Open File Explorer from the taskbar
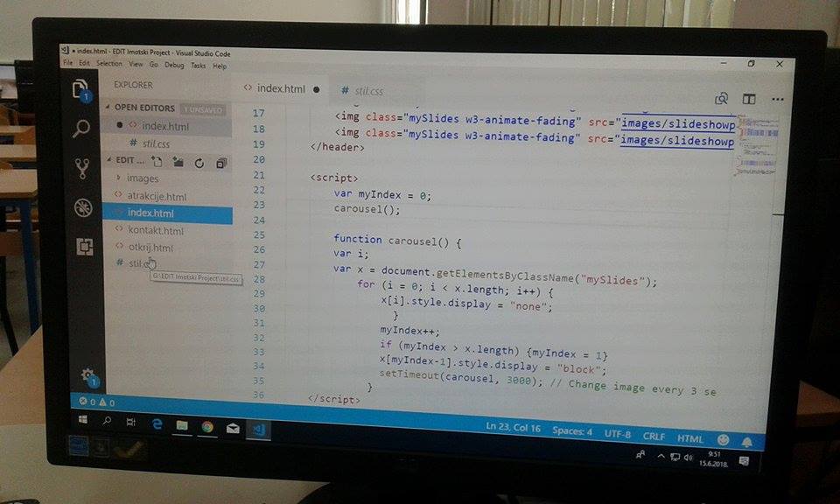The width and height of the screenshot is (840, 504). 182,425
